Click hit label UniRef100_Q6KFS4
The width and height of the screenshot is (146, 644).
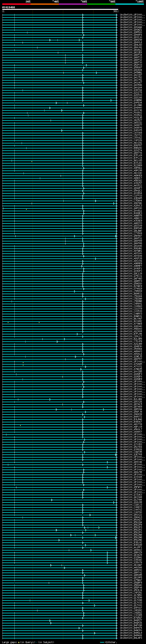131,55
